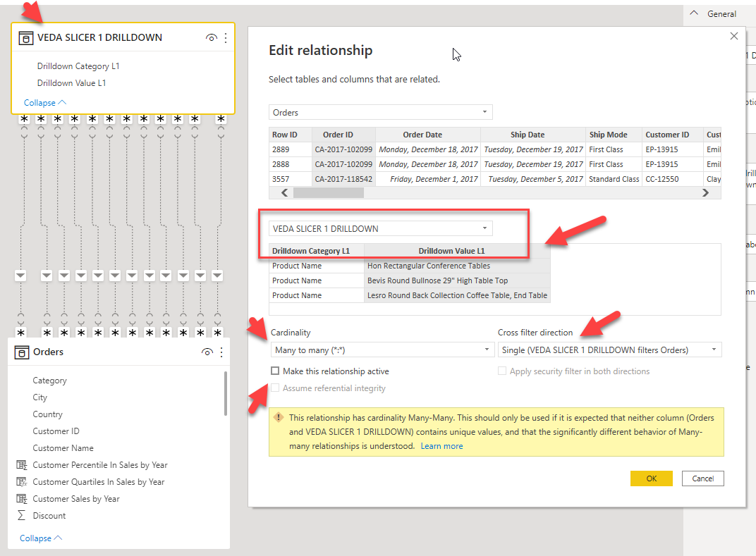Viewport: 756px width, 556px height.
Task: Click the OK button to confirm relationship
Action: coord(651,478)
